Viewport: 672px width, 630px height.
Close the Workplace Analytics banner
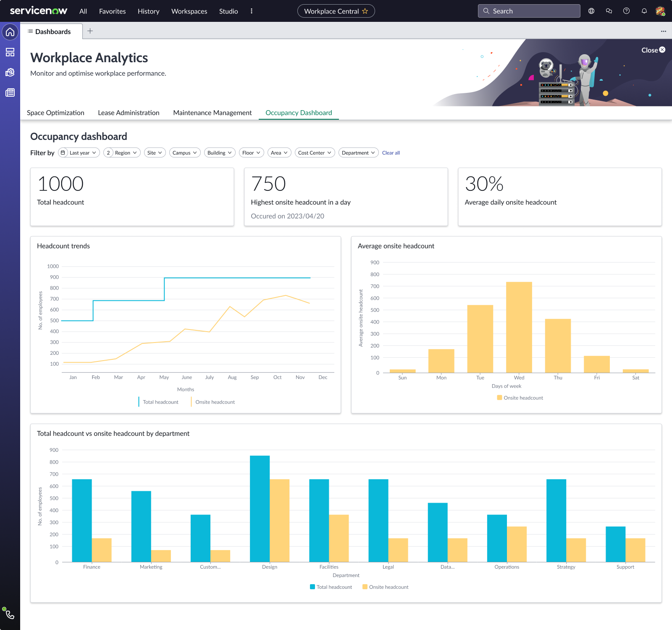coord(653,50)
